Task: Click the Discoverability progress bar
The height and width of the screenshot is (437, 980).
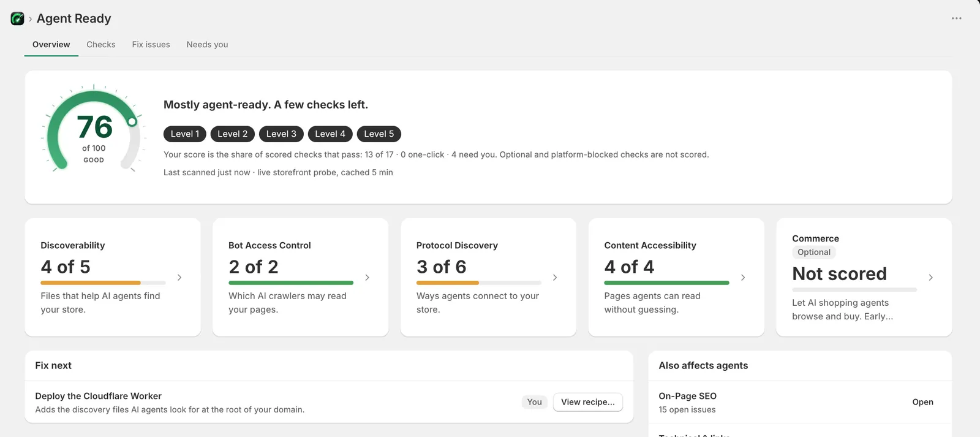Action: click(x=103, y=283)
